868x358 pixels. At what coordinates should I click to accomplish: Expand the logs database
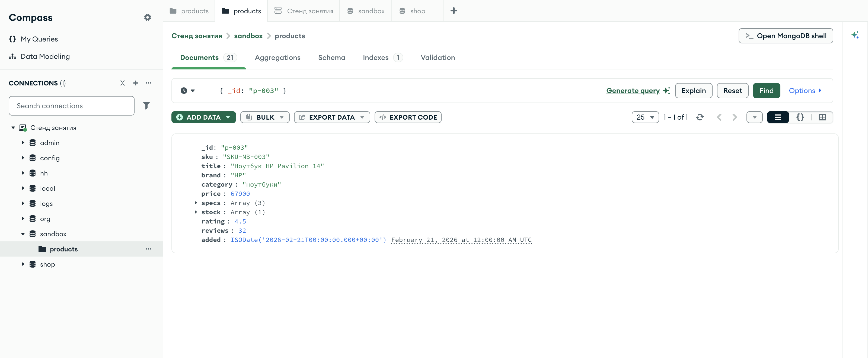23,203
